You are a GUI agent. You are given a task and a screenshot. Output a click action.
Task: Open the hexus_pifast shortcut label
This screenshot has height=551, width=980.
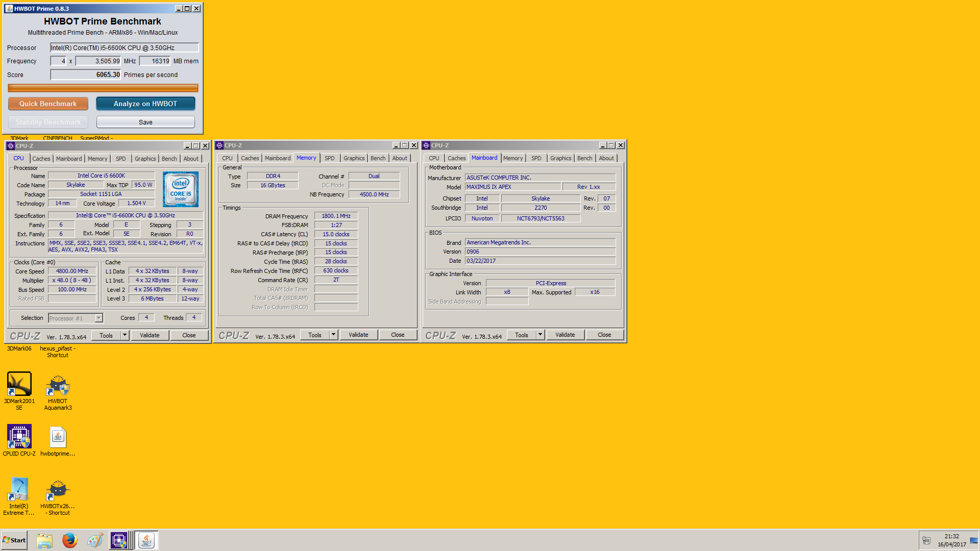(x=58, y=352)
